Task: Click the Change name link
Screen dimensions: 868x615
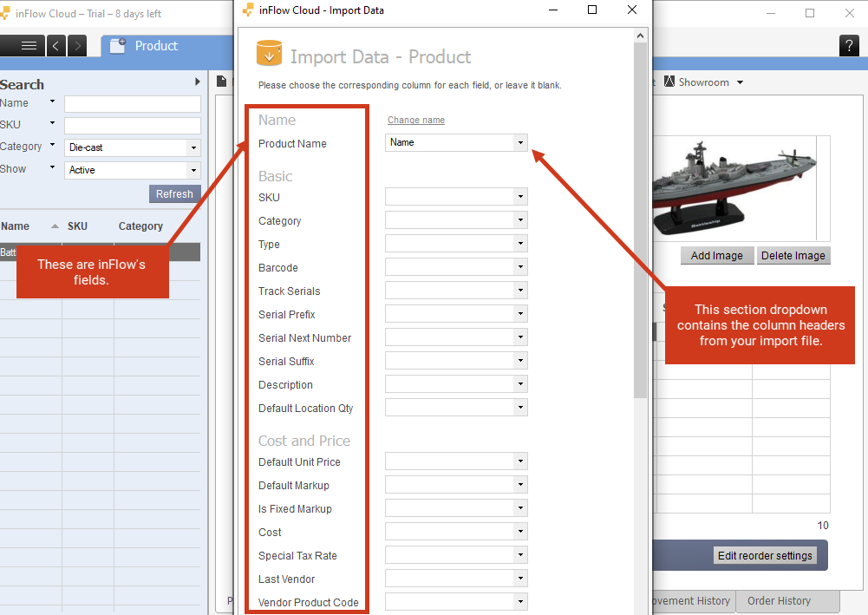Action: (415, 121)
